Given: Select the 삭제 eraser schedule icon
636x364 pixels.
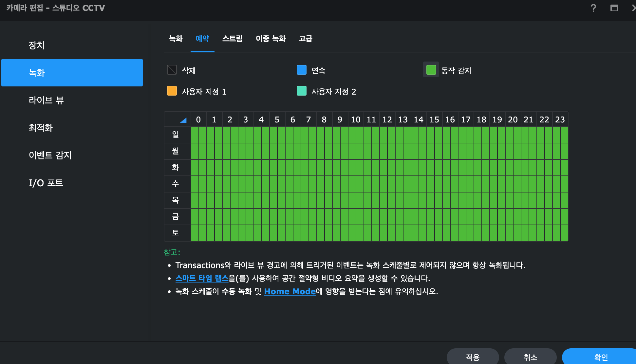Looking at the screenshot, I should coord(172,70).
